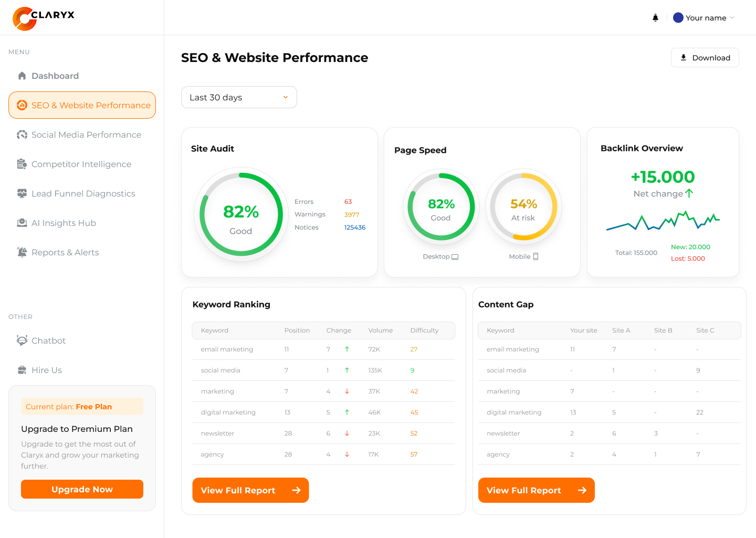Select Hire Us from sidebar
The height and width of the screenshot is (538, 756).
(22, 370)
